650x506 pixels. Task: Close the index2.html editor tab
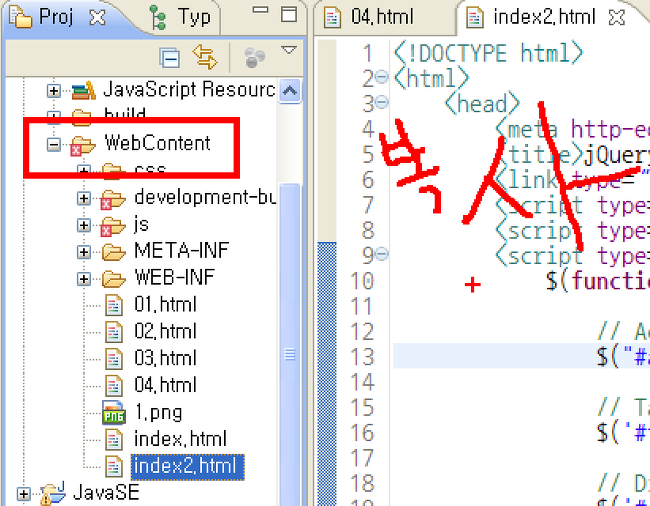click(617, 17)
